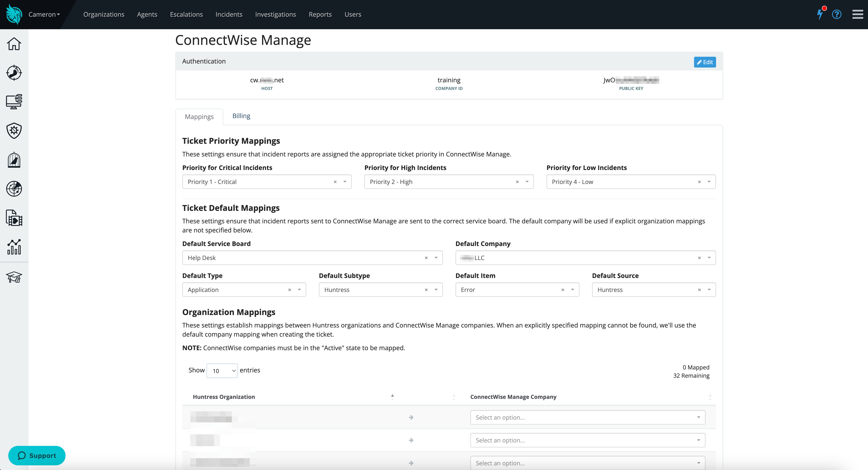Open Escalations in top navigation
Image resolution: width=868 pixels, height=470 pixels.
[186, 14]
